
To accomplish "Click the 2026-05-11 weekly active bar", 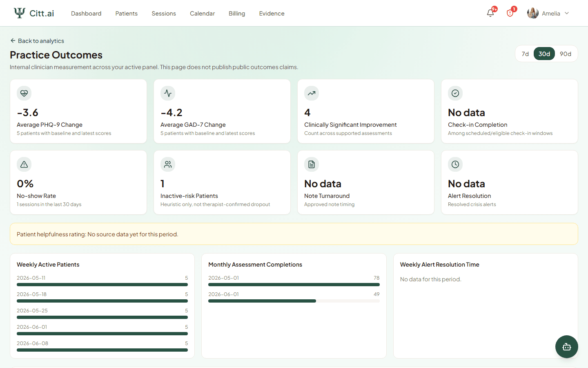I will (x=102, y=285).
